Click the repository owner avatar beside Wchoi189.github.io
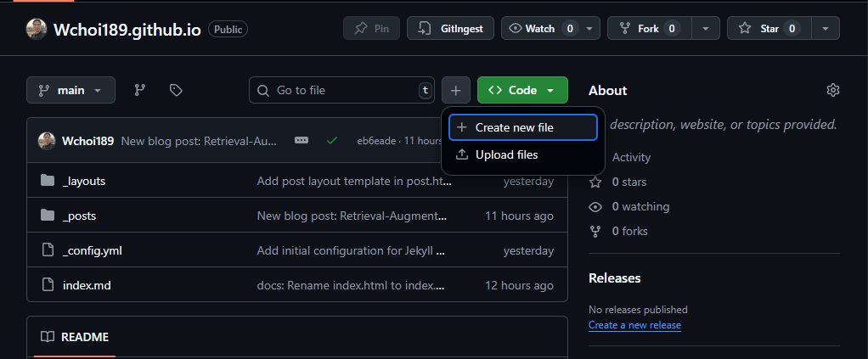The width and height of the screenshot is (868, 359). [x=37, y=29]
